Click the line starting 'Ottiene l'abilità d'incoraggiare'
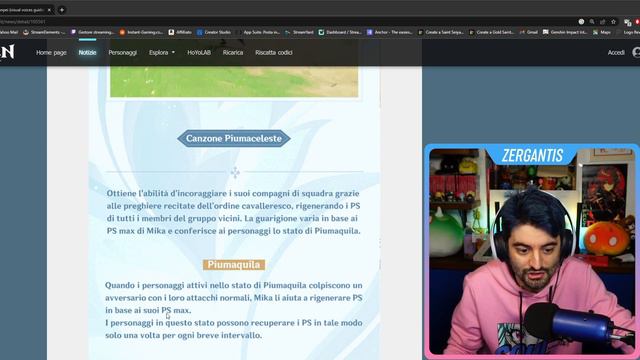This screenshot has height=360, width=640. pos(233,193)
